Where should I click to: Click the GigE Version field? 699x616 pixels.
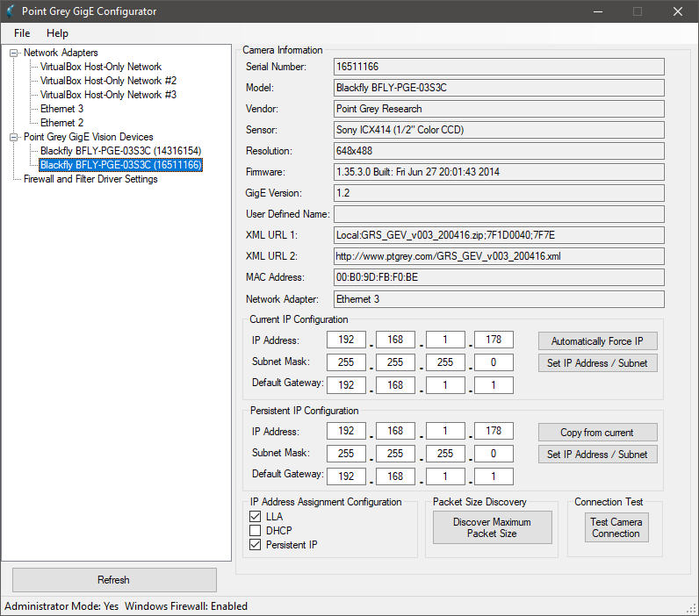pyautogui.click(x=499, y=193)
